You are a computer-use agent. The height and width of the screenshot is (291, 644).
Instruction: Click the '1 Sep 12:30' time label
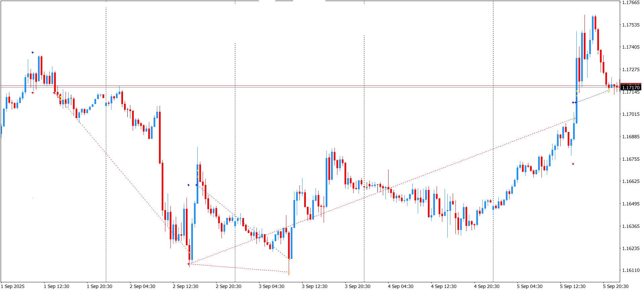(56, 286)
